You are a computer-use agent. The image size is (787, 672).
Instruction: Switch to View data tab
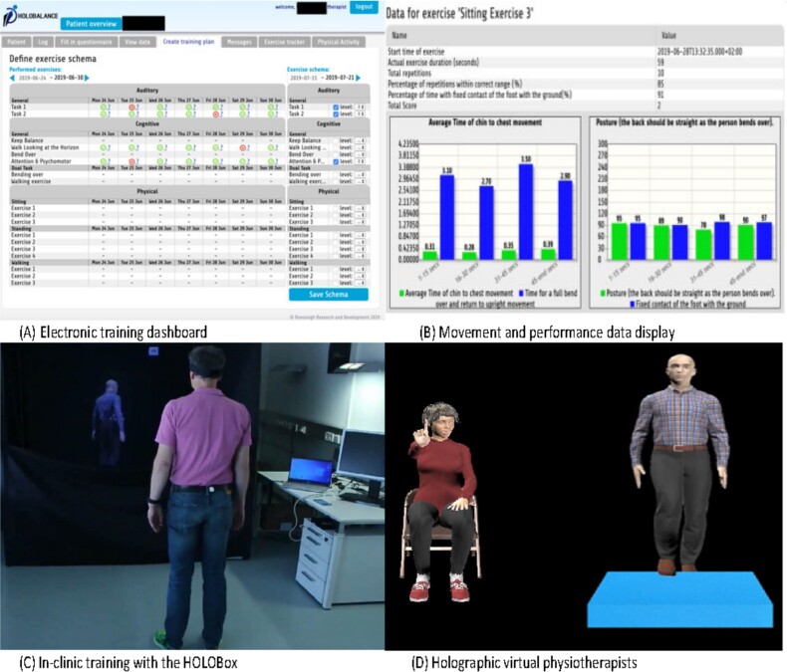click(137, 42)
